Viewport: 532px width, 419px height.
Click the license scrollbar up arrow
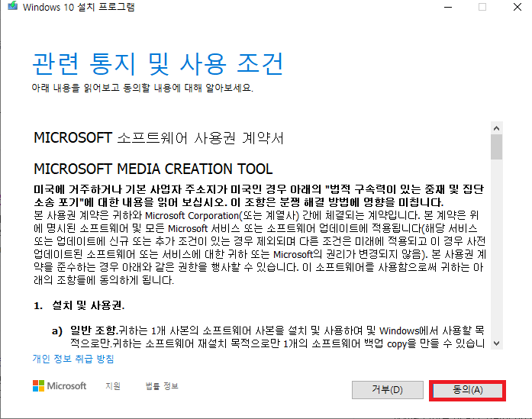click(496, 128)
